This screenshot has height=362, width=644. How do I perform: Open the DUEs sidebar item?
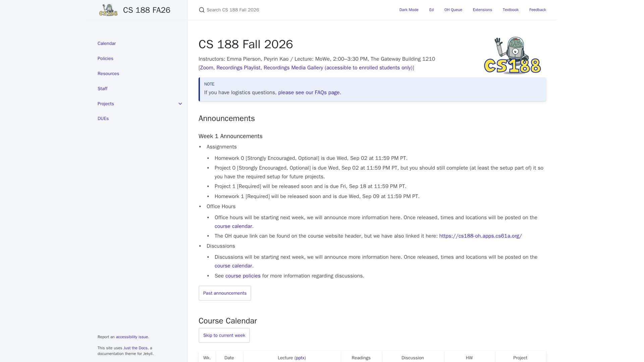[103, 119]
